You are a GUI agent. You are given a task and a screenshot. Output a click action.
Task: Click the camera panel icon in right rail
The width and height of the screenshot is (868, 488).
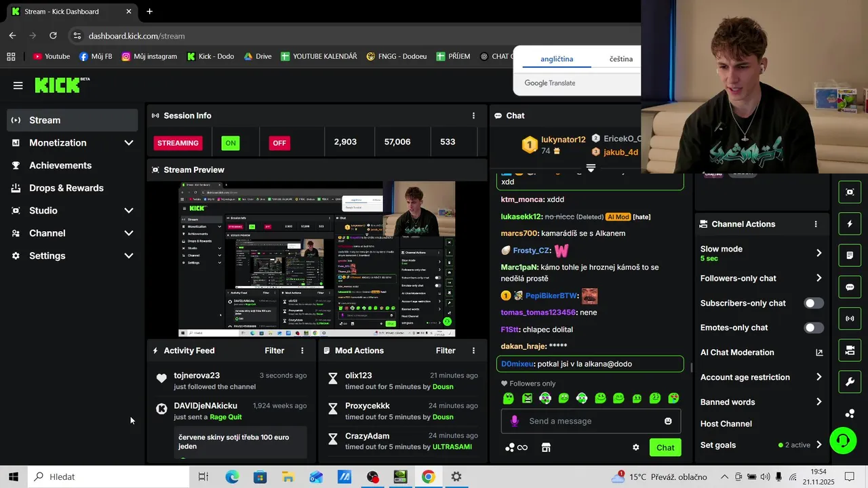pos(850,350)
